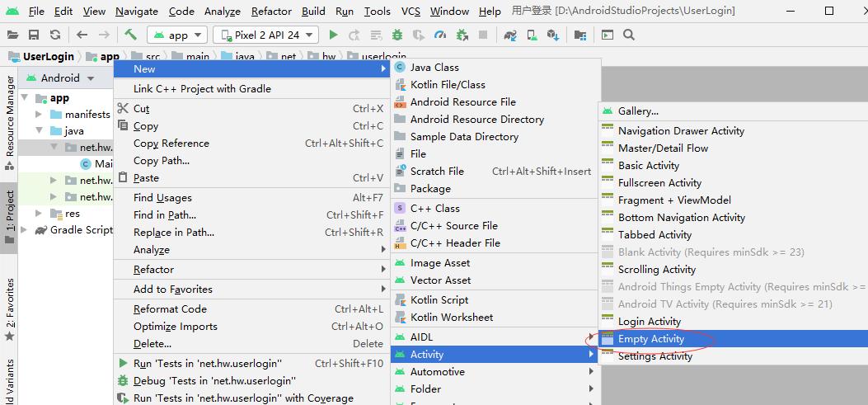
Task: Click Sync Project with Gradle Files icon
Action: 510,35
